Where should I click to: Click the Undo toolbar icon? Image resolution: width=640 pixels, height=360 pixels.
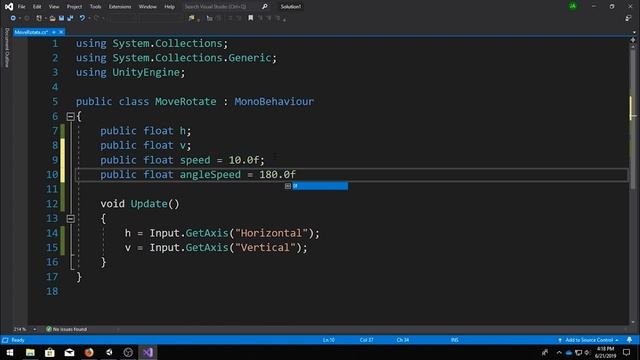pos(82,18)
